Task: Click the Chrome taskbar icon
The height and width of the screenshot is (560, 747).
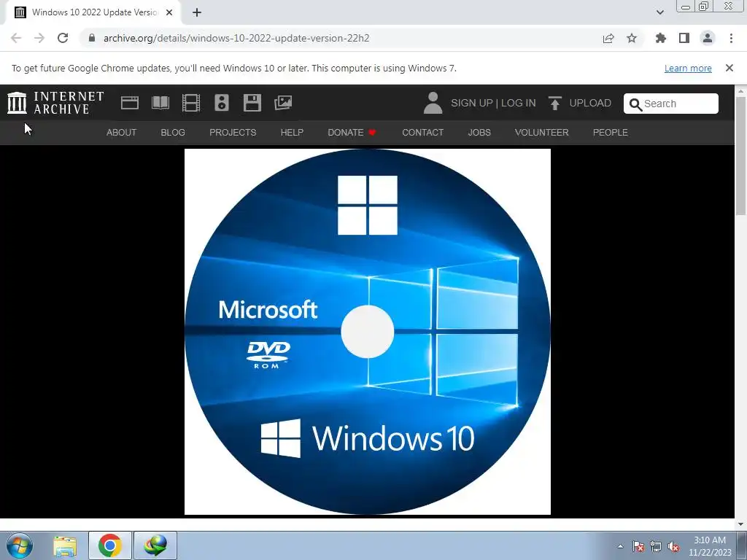Action: coord(110,545)
